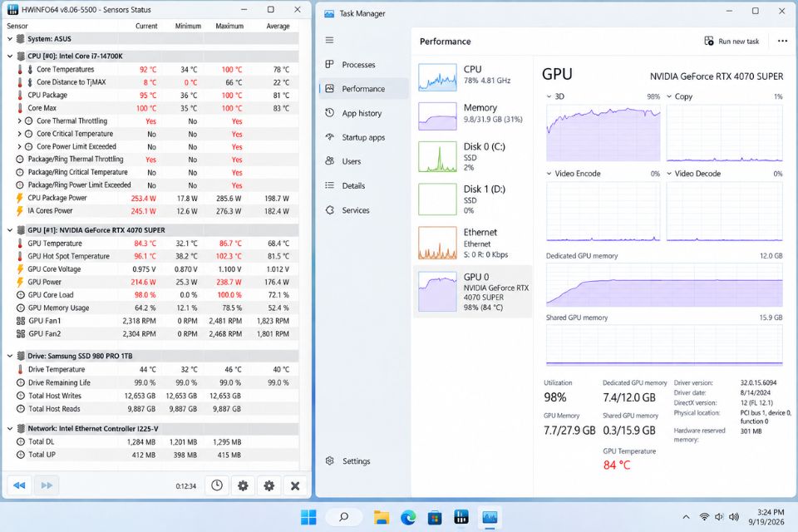Viewport: 798px width, 532px height.
Task: Select the GPU Memory Usage row
Action: [x=151, y=308]
